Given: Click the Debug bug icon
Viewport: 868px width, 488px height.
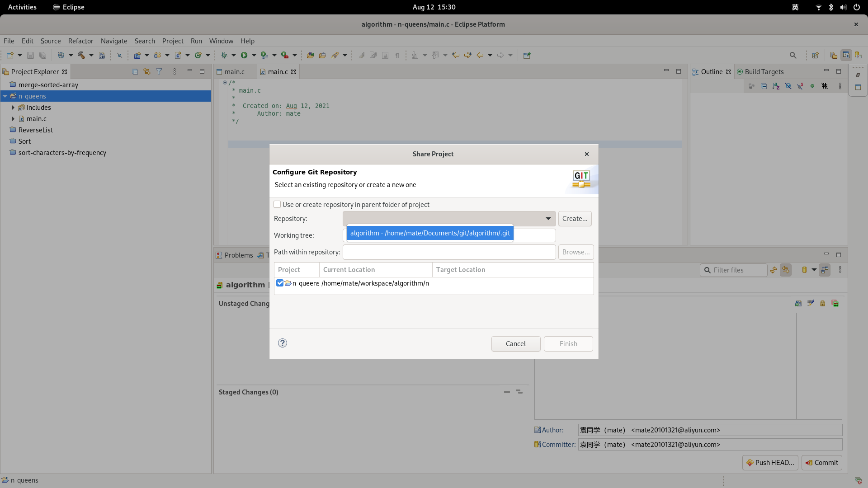Looking at the screenshot, I should tap(224, 55).
